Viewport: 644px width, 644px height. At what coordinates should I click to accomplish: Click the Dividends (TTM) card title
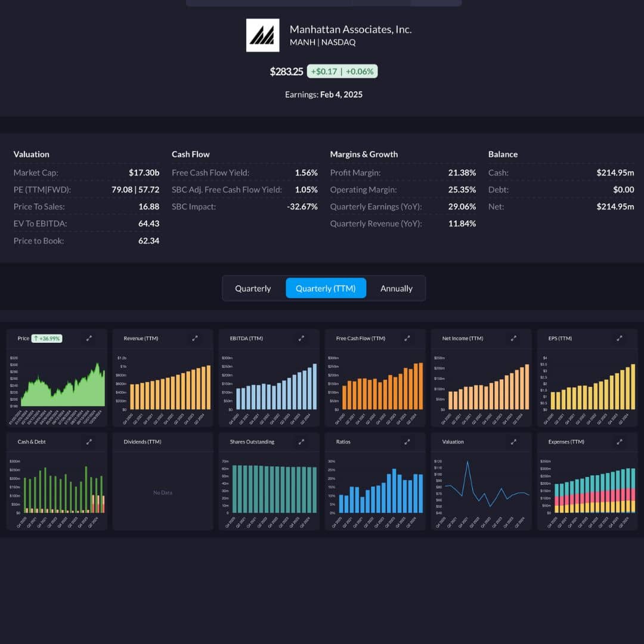[x=143, y=442]
